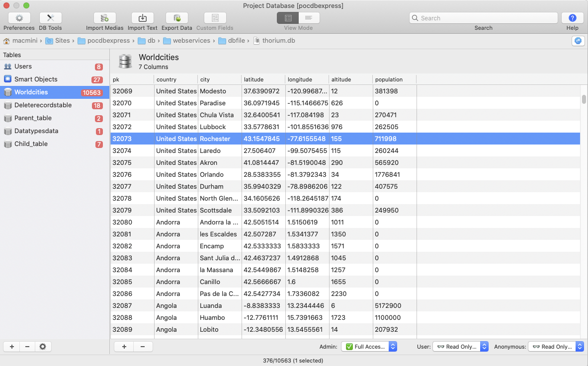Viewport: 588px width, 366px height.
Task: Select the Smart Objects table
Action: [36, 79]
